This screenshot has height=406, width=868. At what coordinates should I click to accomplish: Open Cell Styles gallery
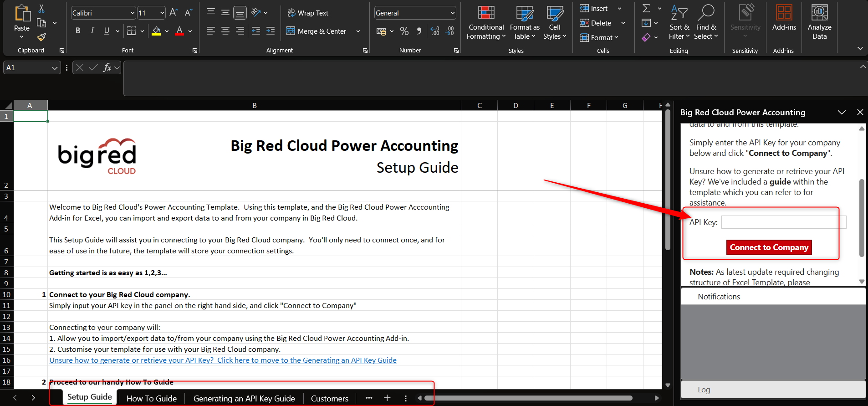tap(555, 23)
